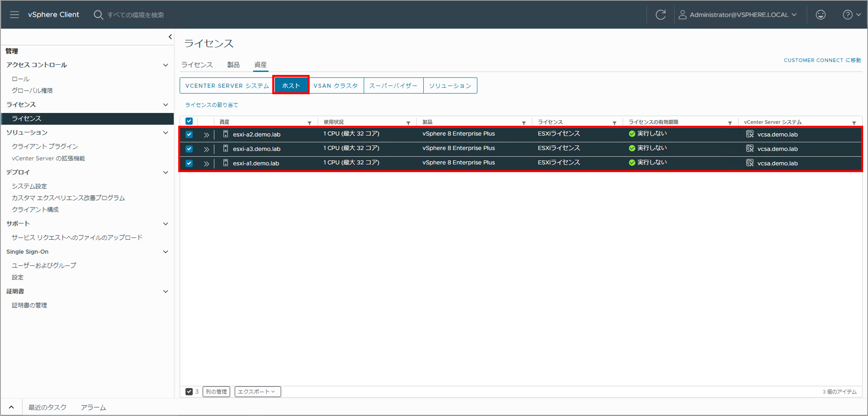Image resolution: width=868 pixels, height=416 pixels.
Task: Filter the ライセンスの有効期限 column
Action: [730, 123]
